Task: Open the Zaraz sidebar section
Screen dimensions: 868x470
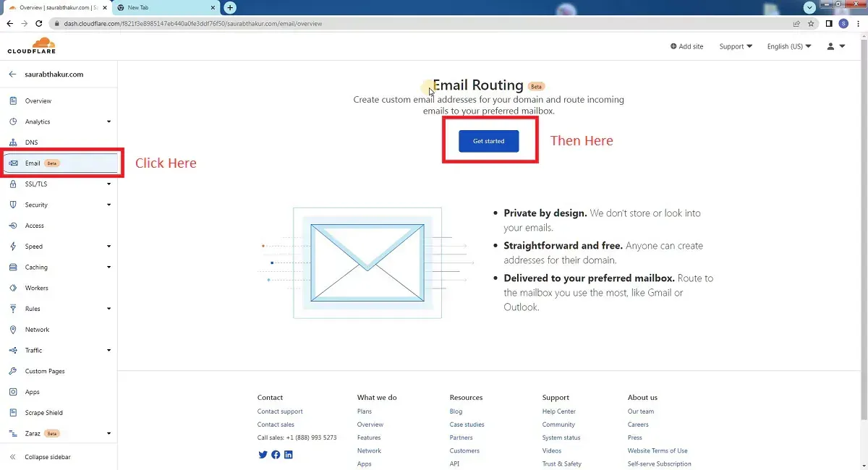Action: [59, 433]
